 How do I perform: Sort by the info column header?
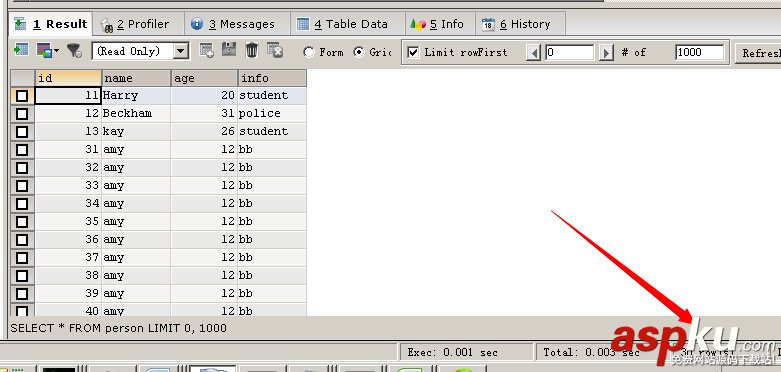272,78
